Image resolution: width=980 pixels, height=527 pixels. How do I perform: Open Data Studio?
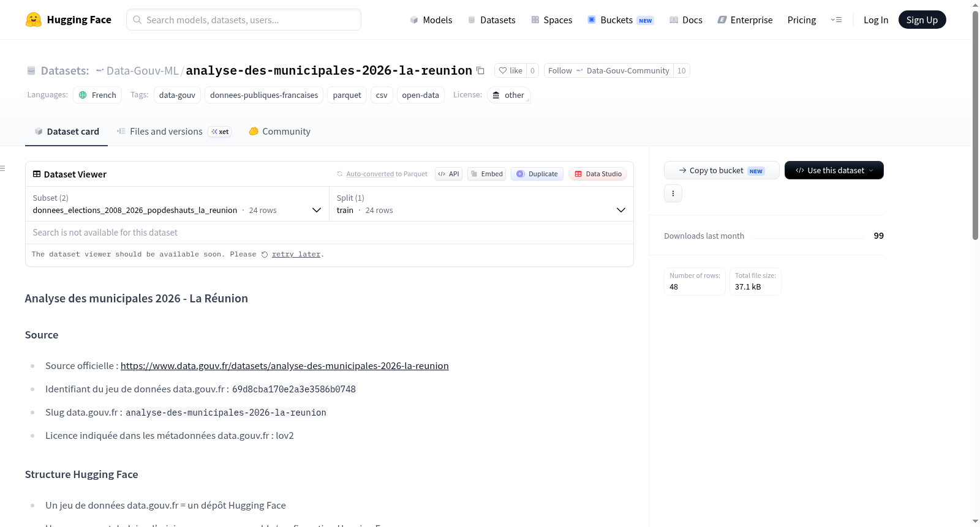point(597,174)
